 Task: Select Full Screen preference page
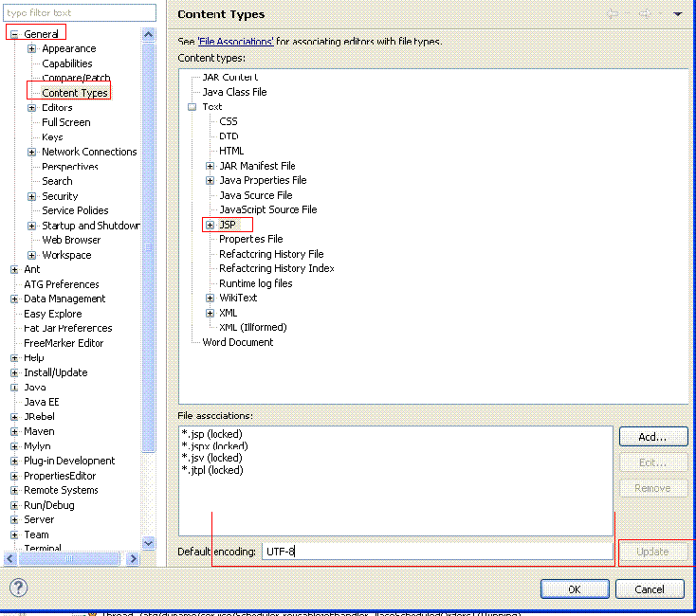[66, 122]
